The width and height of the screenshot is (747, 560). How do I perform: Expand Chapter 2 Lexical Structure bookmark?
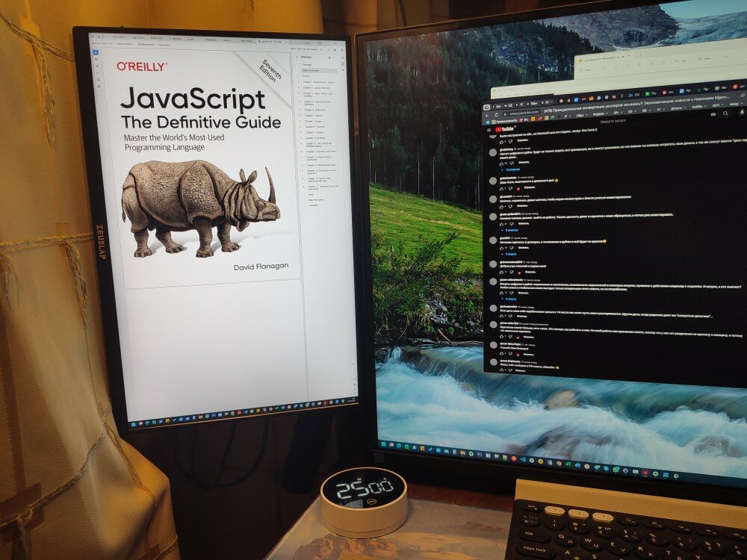click(x=300, y=87)
